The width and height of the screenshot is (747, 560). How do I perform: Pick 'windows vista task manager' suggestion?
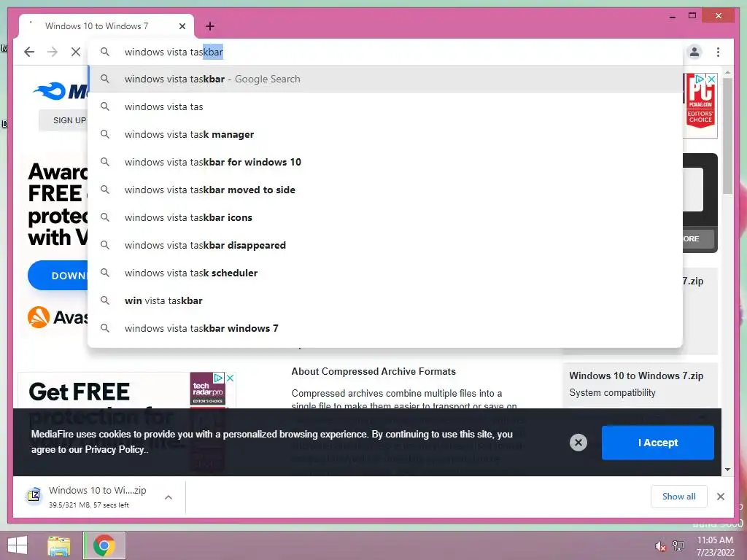pos(385,134)
